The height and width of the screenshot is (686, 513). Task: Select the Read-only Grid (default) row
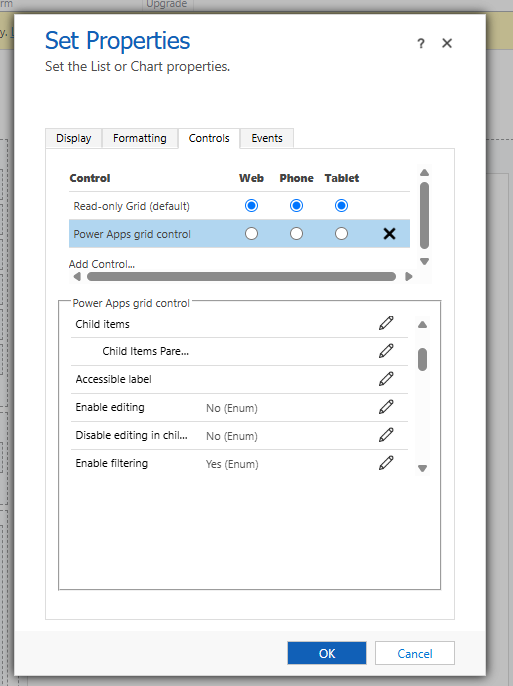239,206
